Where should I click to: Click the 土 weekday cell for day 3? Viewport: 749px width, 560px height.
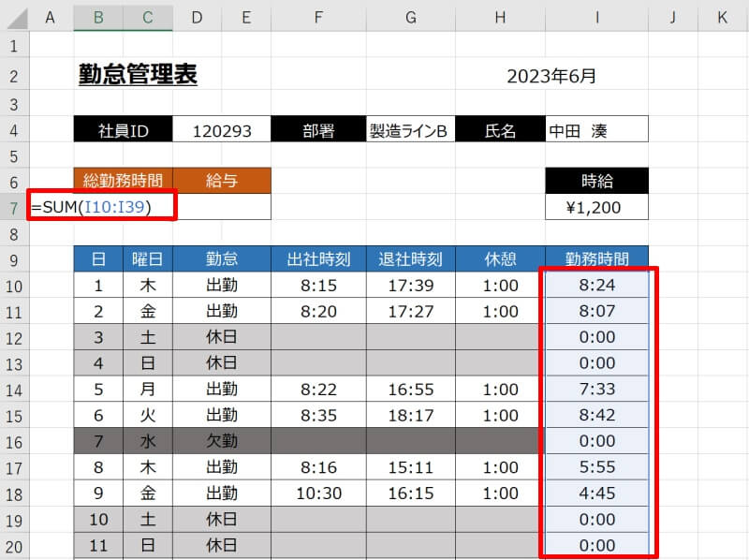tap(148, 337)
